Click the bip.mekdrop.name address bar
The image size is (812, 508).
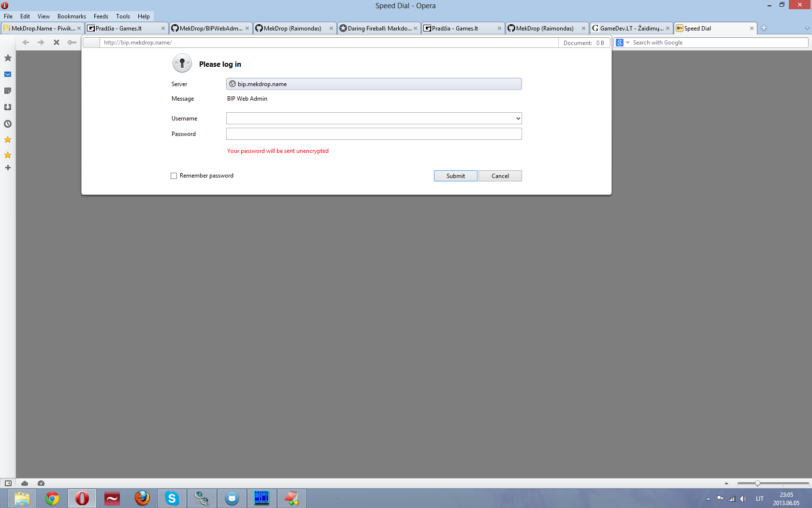[329, 43]
